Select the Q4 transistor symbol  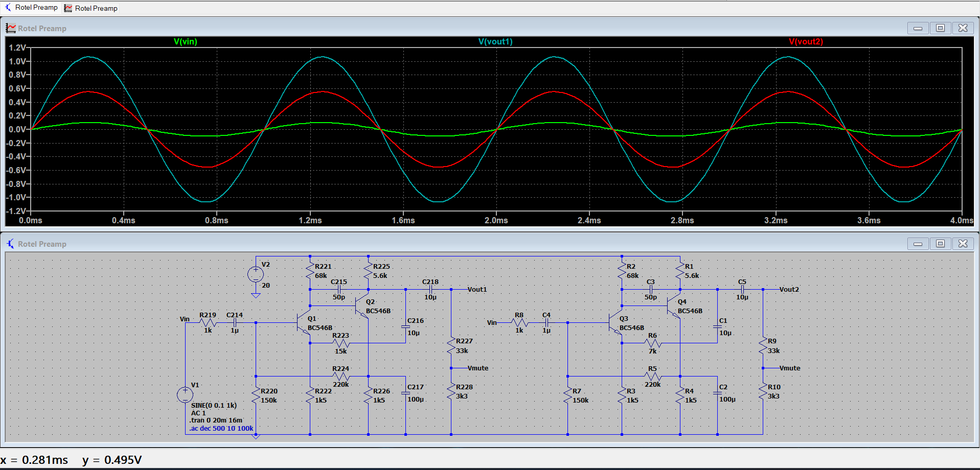coord(674,306)
